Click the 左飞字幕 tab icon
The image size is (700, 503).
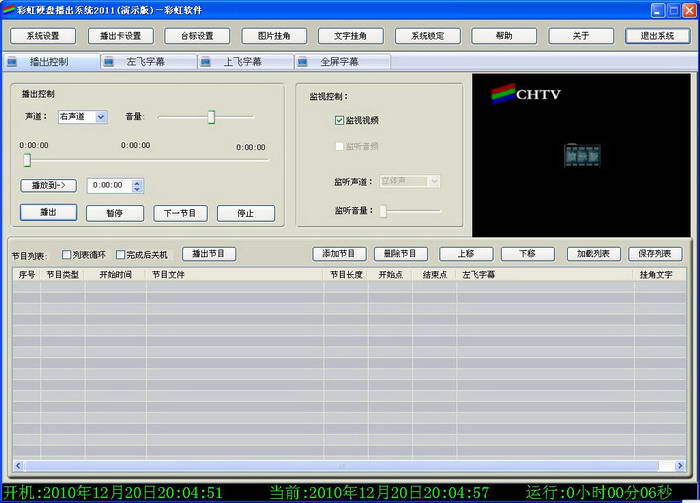109,62
